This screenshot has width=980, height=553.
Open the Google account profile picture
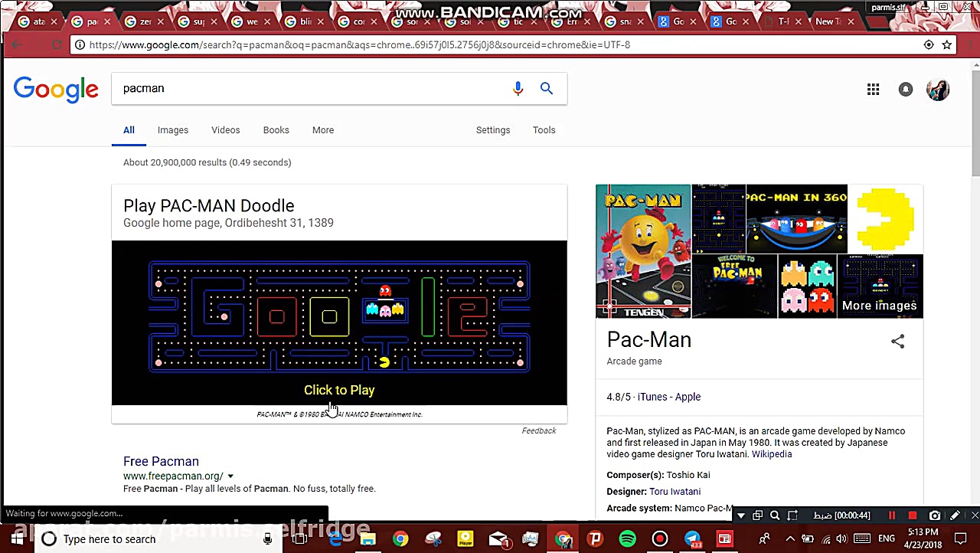pos(938,90)
